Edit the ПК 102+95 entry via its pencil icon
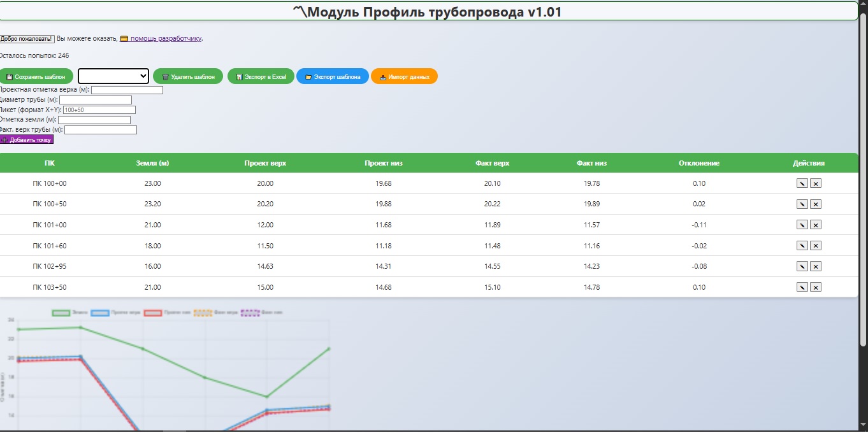Screen dimensions: 868x433 pos(802,266)
